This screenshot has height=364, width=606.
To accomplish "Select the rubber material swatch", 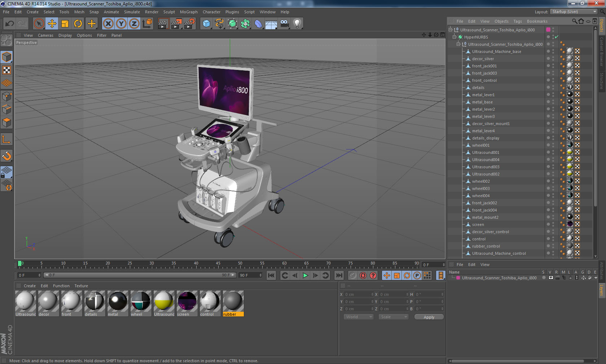I will (x=233, y=303).
